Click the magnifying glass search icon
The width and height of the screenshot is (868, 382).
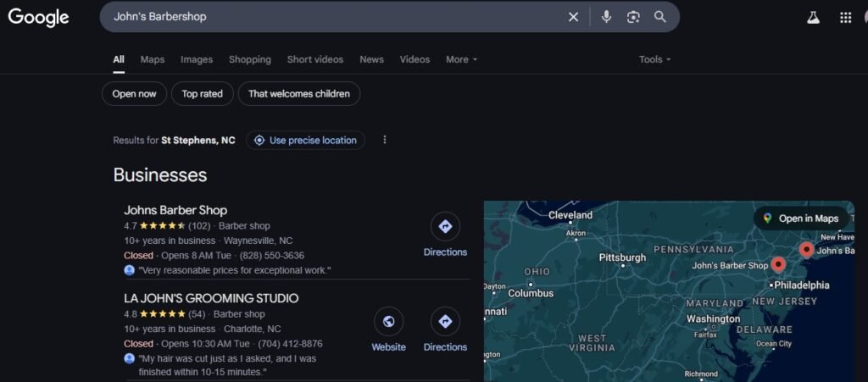[x=659, y=17]
